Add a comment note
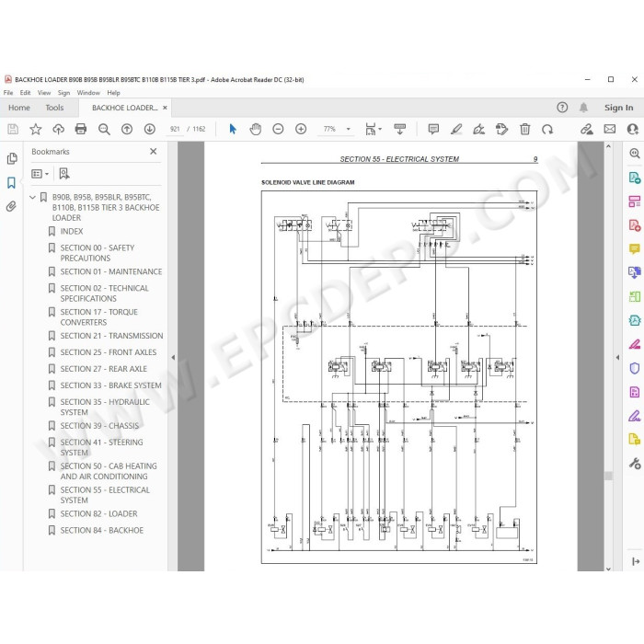 (x=433, y=130)
